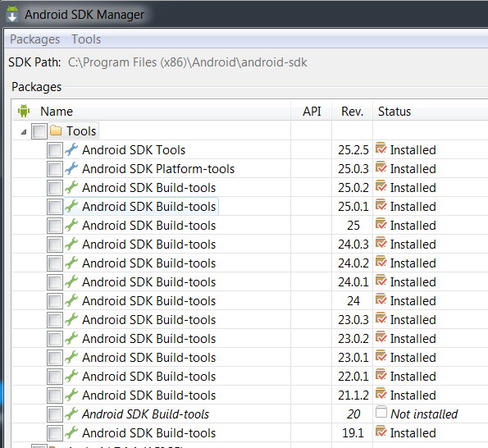Click the green wrench icon of Build-tools 23.0.2
The height and width of the screenshot is (448, 488).
click(x=71, y=338)
